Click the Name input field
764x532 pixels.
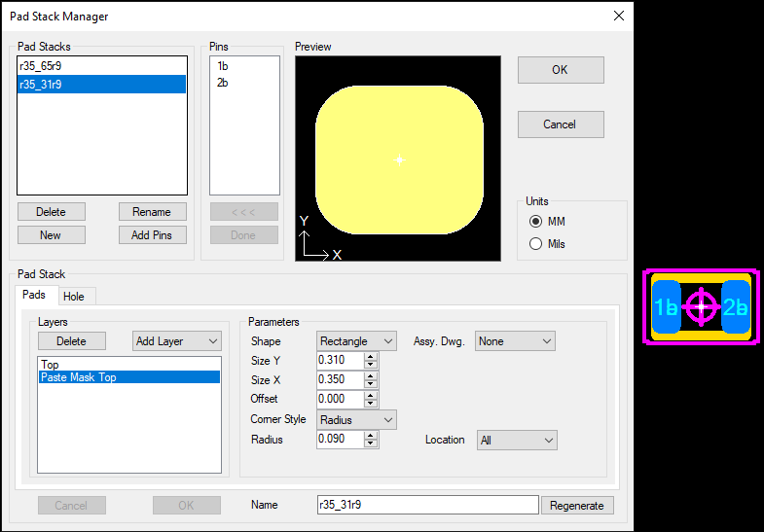[x=427, y=505]
